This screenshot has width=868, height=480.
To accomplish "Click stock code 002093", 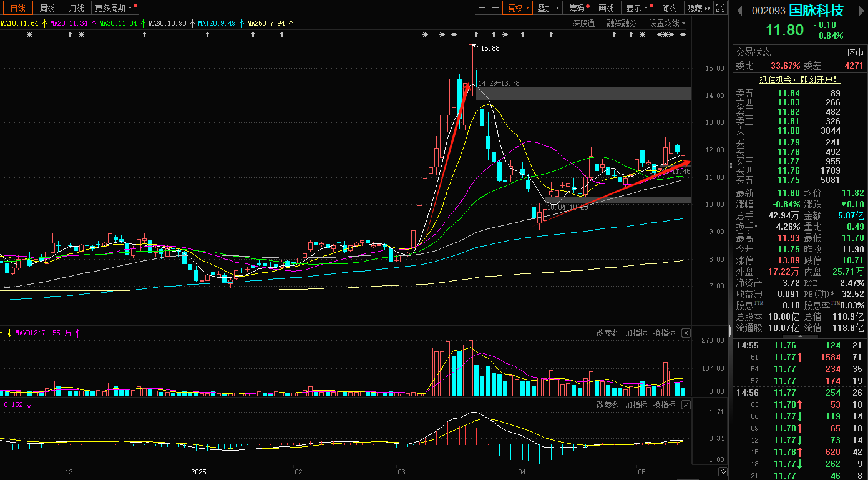I will [x=768, y=11].
